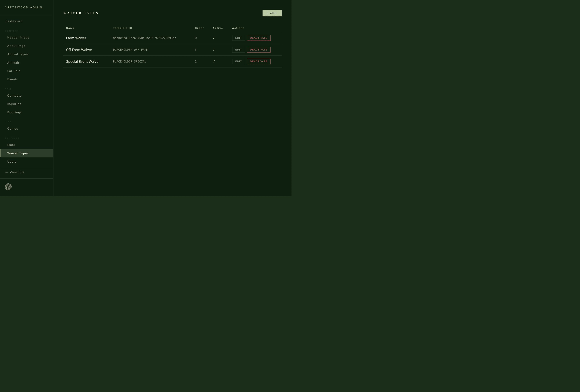
Task: Open the Events section
Action: 13,79
